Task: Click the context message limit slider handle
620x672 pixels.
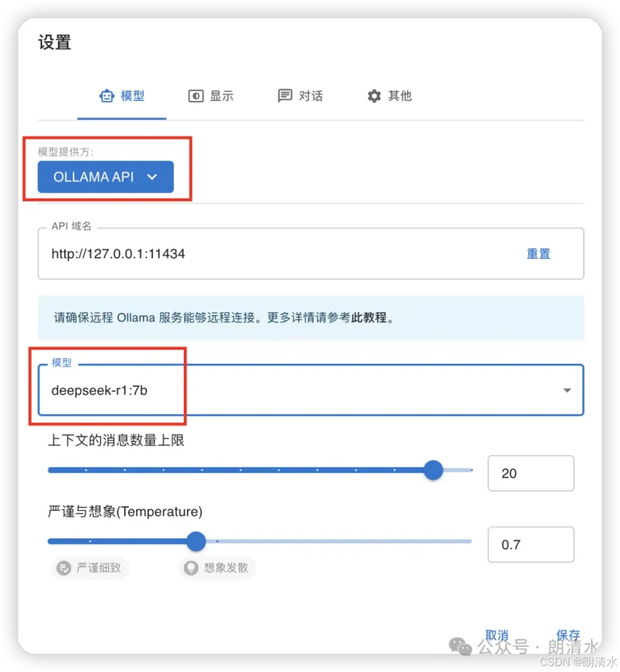Action: pyautogui.click(x=433, y=471)
